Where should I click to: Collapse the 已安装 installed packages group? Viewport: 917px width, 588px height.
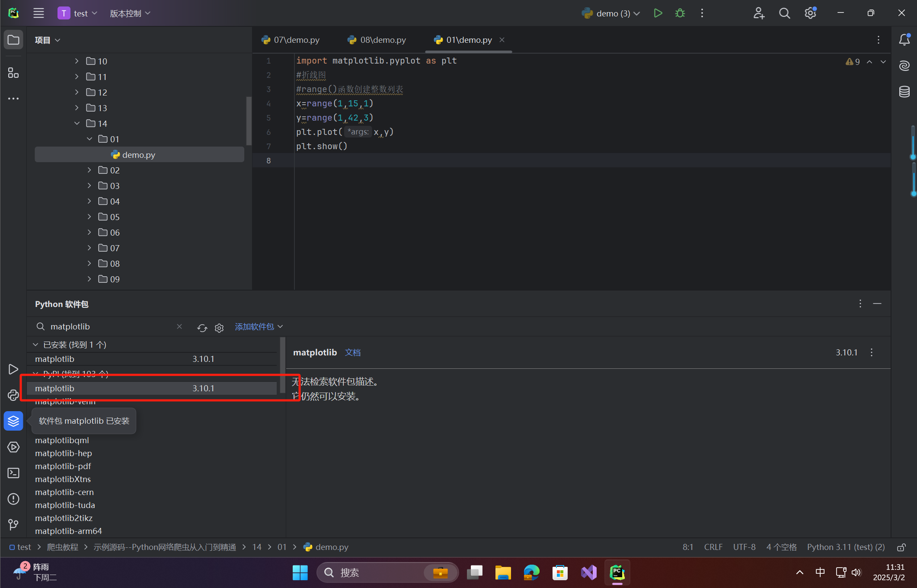35,345
